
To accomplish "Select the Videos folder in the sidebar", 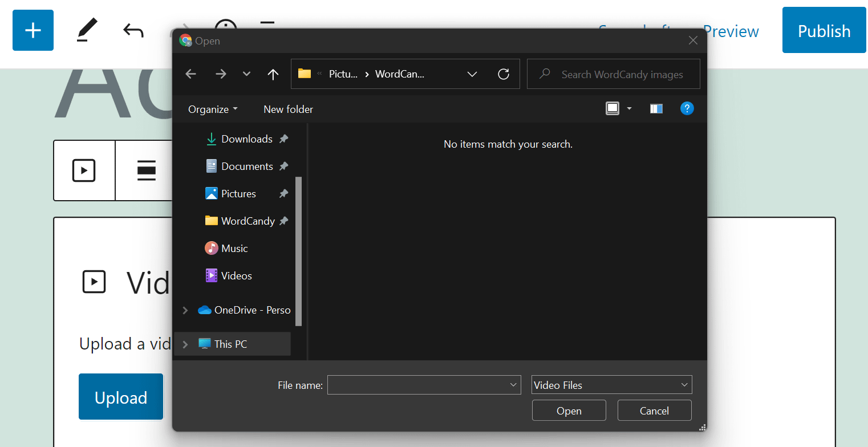I will 236,275.
